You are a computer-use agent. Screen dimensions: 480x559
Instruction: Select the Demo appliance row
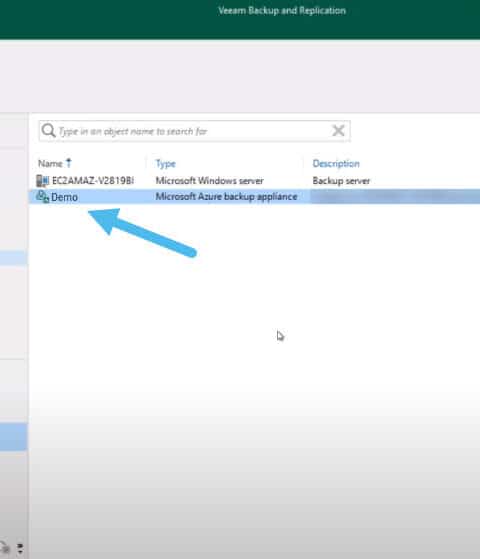click(254, 196)
